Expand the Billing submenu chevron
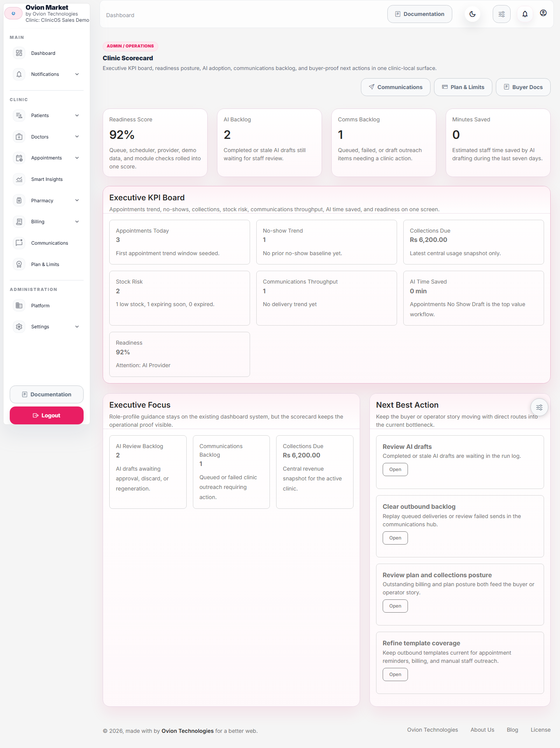This screenshot has height=748, width=560. point(77,222)
